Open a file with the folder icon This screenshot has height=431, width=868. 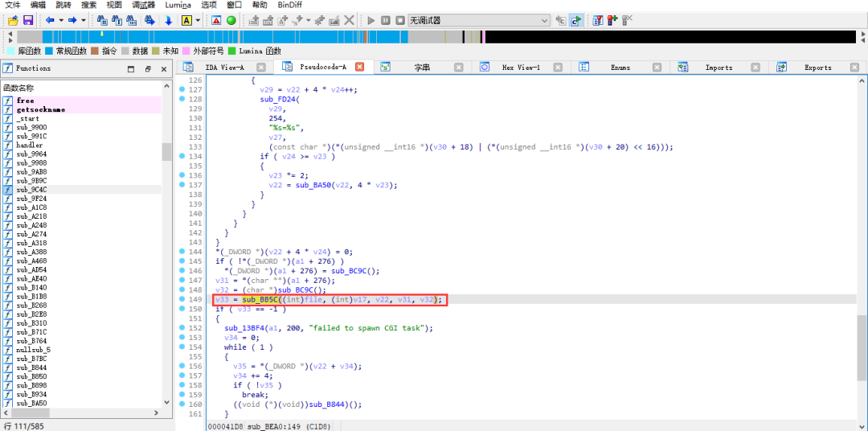coord(13,20)
